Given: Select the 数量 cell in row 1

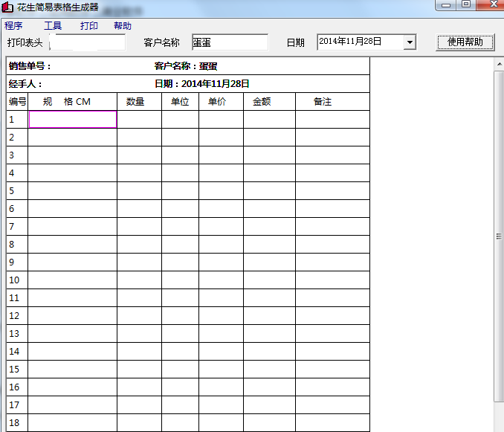Looking at the screenshot, I should (140, 119).
